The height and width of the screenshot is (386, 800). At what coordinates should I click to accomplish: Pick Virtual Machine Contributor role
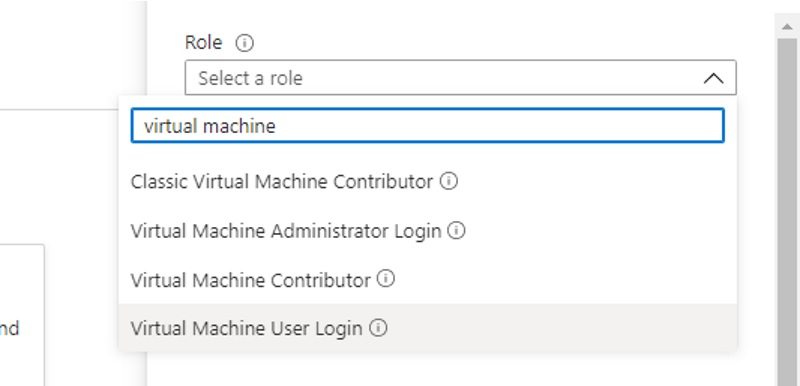(x=428, y=279)
